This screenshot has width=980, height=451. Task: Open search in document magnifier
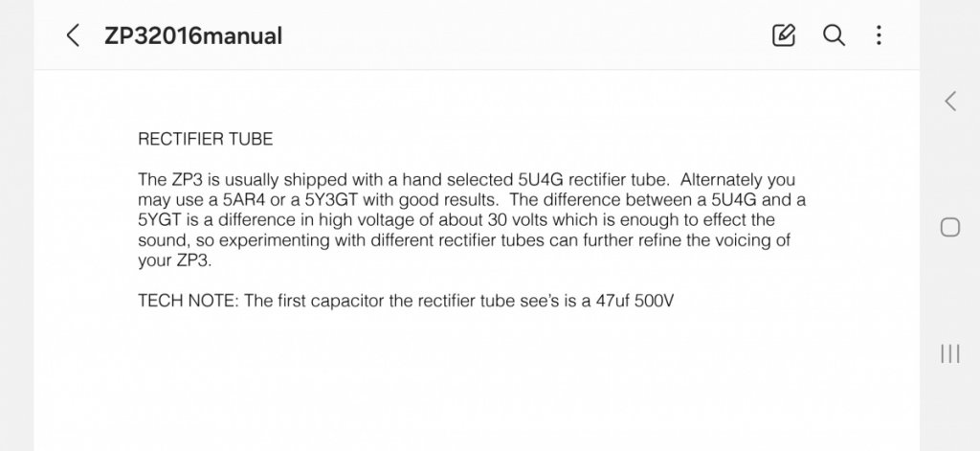click(834, 35)
